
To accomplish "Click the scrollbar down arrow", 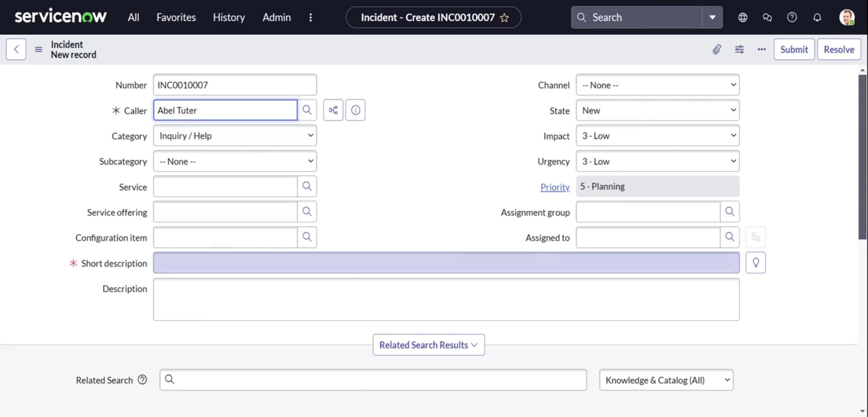I will click(863, 412).
